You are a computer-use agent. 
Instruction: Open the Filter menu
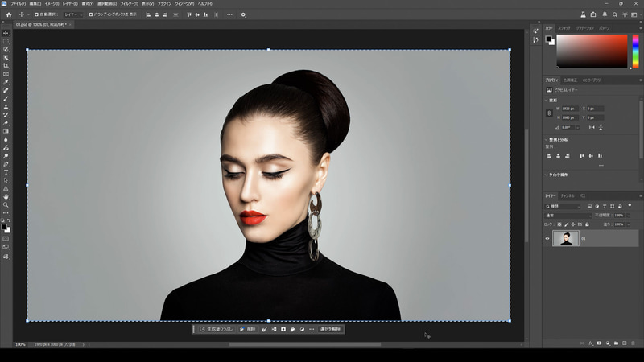point(129,4)
